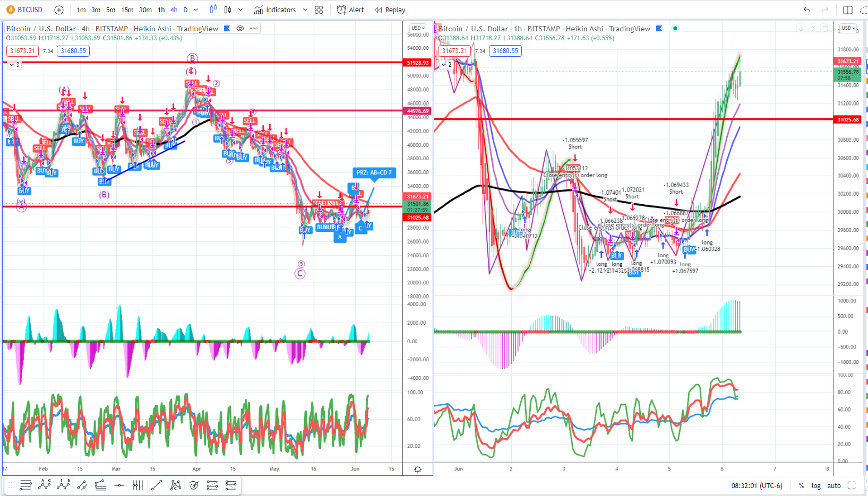This screenshot has height=496, width=868.
Task: Collapse the indicator legend showing 3 on 4h chart
Action: 14,65
